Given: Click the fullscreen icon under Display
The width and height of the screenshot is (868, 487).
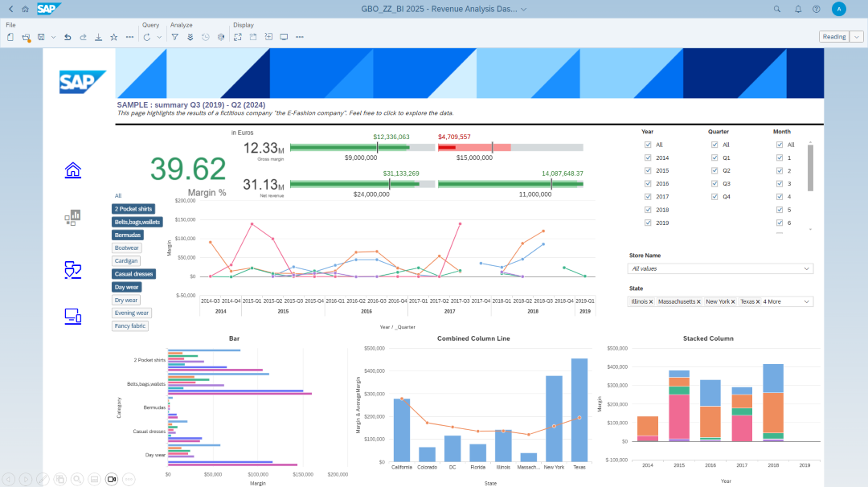Looking at the screenshot, I should pyautogui.click(x=238, y=37).
